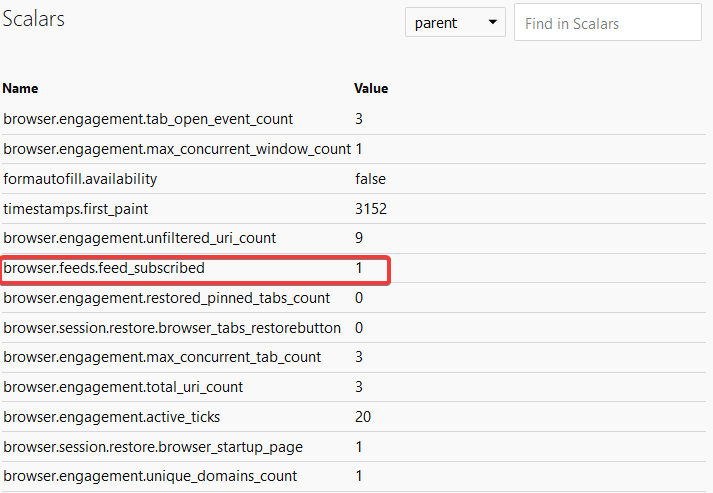Click the Value column header
This screenshot has height=493, width=713.
pyautogui.click(x=371, y=88)
